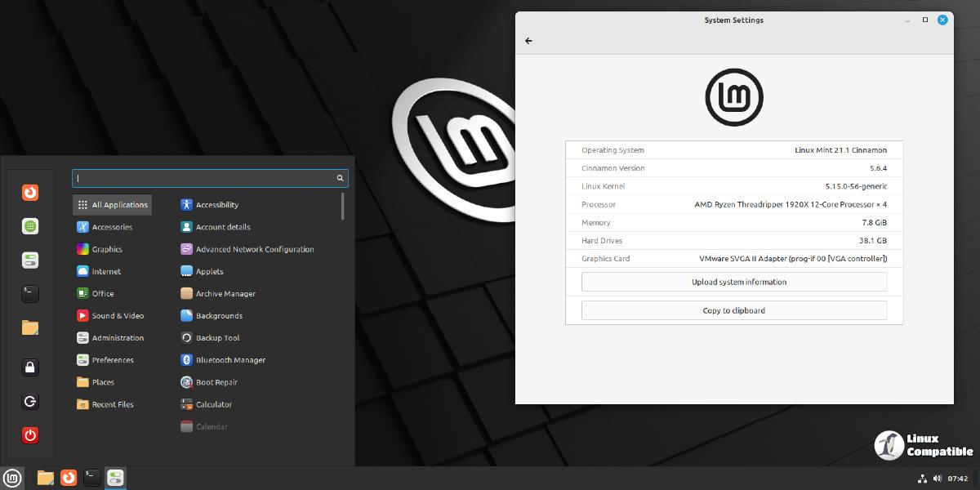Image resolution: width=980 pixels, height=490 pixels.
Task: Select the Places category
Action: click(96, 381)
